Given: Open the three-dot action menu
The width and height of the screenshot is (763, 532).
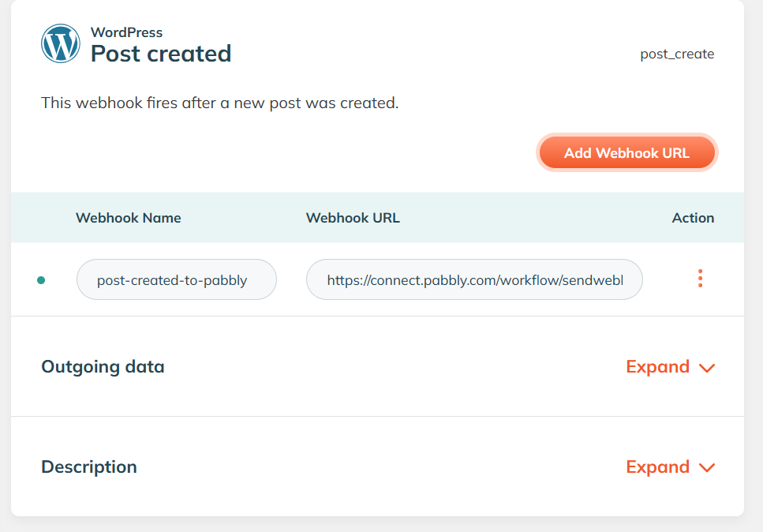Looking at the screenshot, I should click(700, 279).
